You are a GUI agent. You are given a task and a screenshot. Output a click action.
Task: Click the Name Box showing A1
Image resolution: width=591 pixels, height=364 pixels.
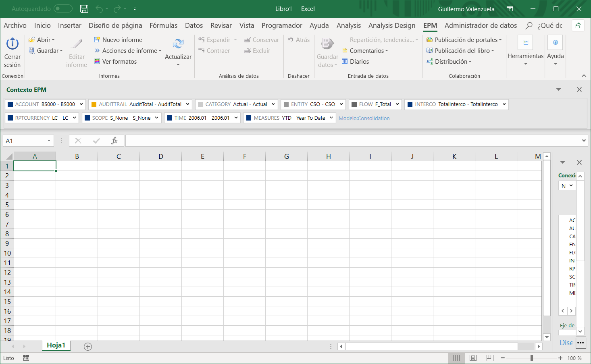click(25, 141)
